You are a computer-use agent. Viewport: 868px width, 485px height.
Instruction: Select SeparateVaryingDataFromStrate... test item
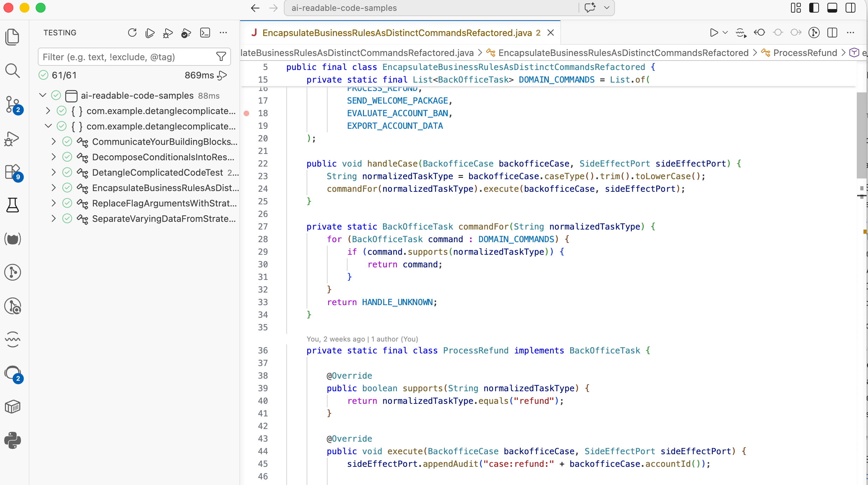[x=164, y=219]
